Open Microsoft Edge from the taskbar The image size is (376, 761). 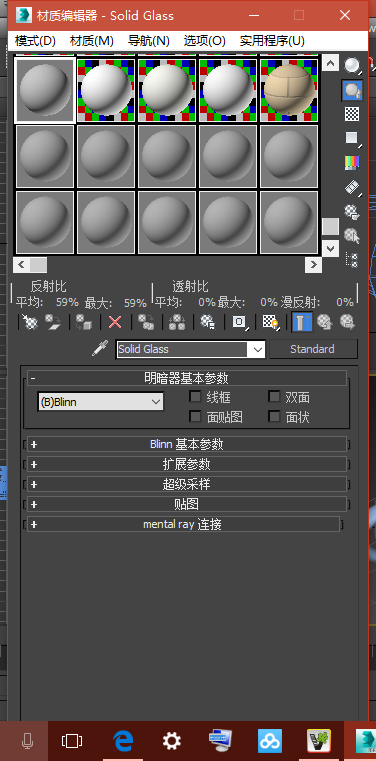123,741
